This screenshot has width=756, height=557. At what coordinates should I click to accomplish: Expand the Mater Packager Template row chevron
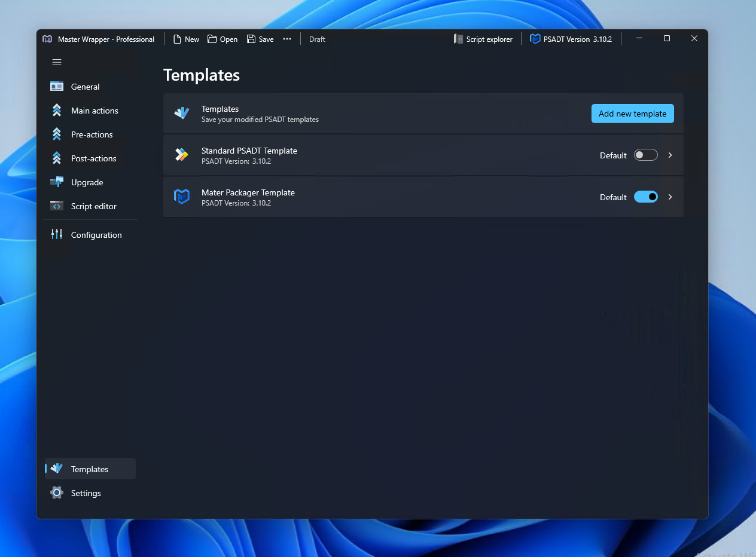(670, 197)
